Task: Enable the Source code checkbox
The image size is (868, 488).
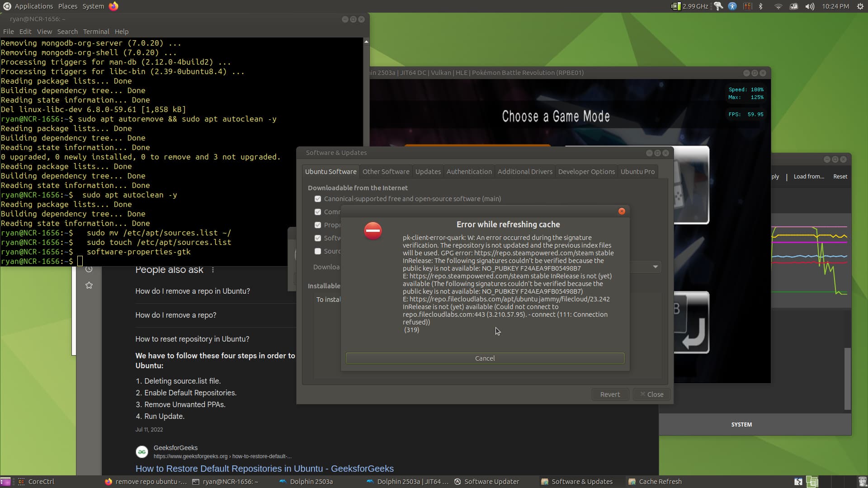Action: click(x=318, y=251)
